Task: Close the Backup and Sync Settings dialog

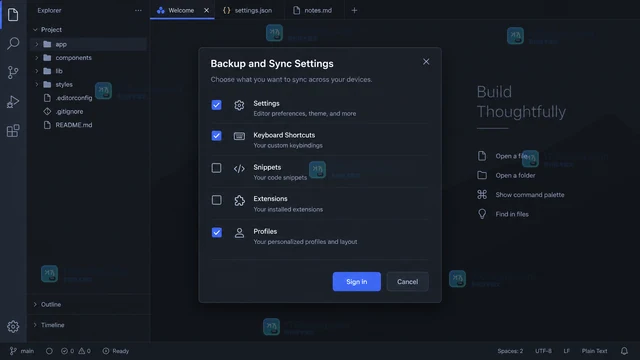Action: 426,62
